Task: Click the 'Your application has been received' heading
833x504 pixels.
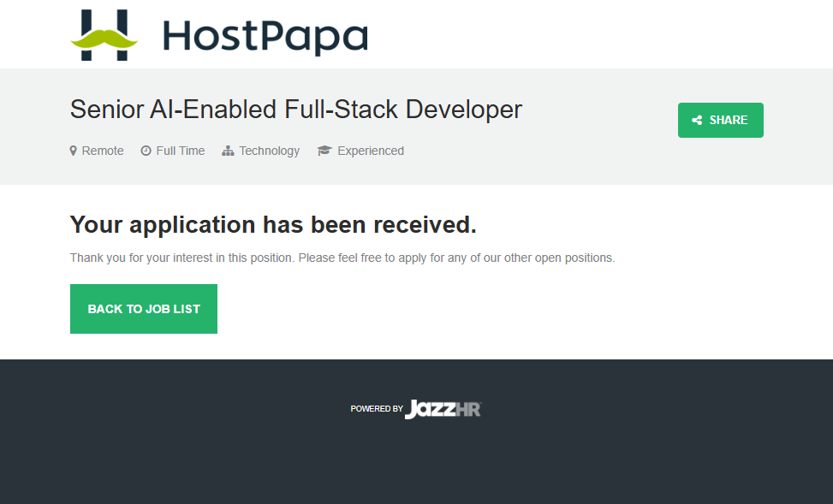Action: tap(273, 225)
